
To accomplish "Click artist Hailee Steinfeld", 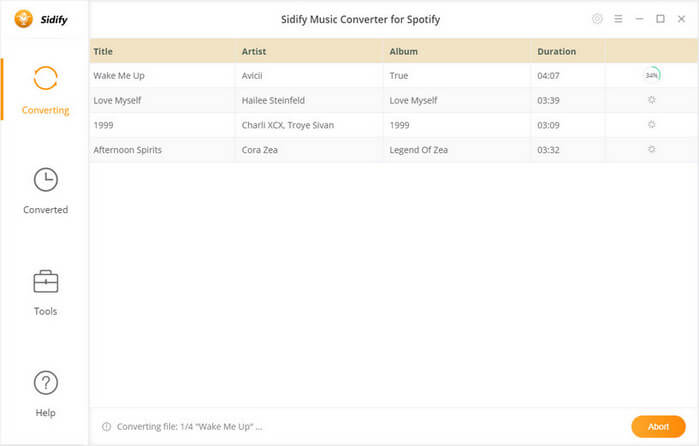I will (273, 100).
